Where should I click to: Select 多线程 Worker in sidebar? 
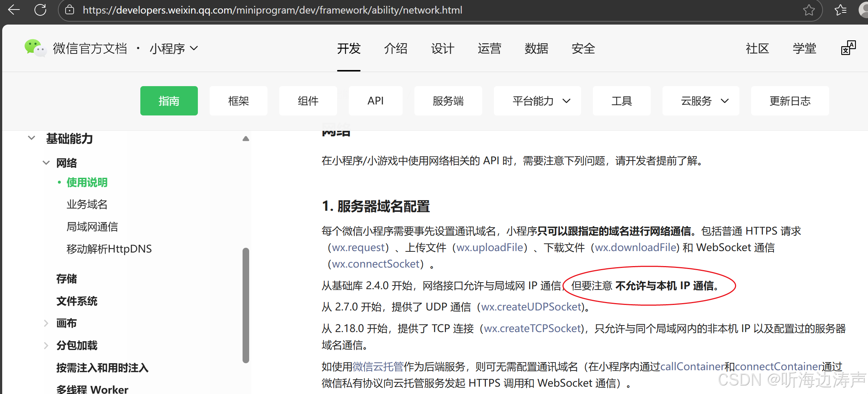[92, 389]
